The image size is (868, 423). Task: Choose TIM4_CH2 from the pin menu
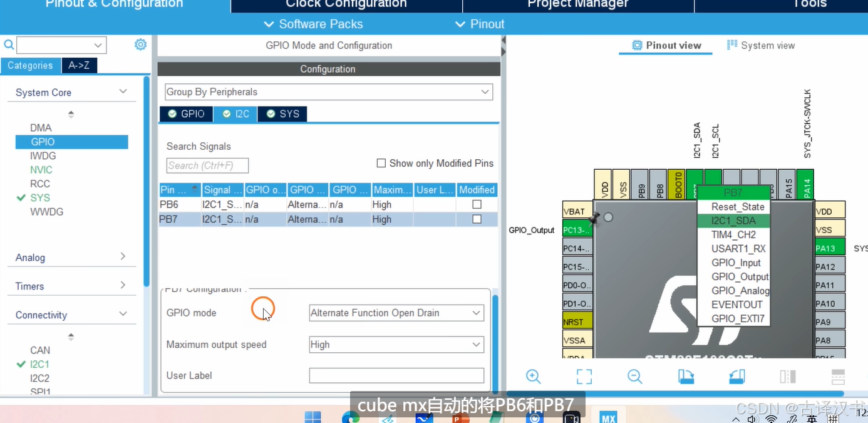(733, 234)
